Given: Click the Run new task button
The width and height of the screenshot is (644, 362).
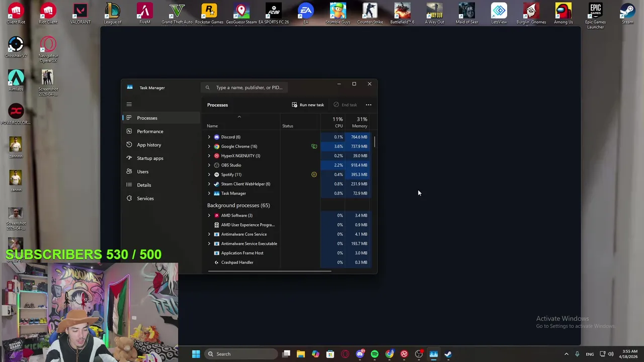Looking at the screenshot, I should (x=308, y=105).
